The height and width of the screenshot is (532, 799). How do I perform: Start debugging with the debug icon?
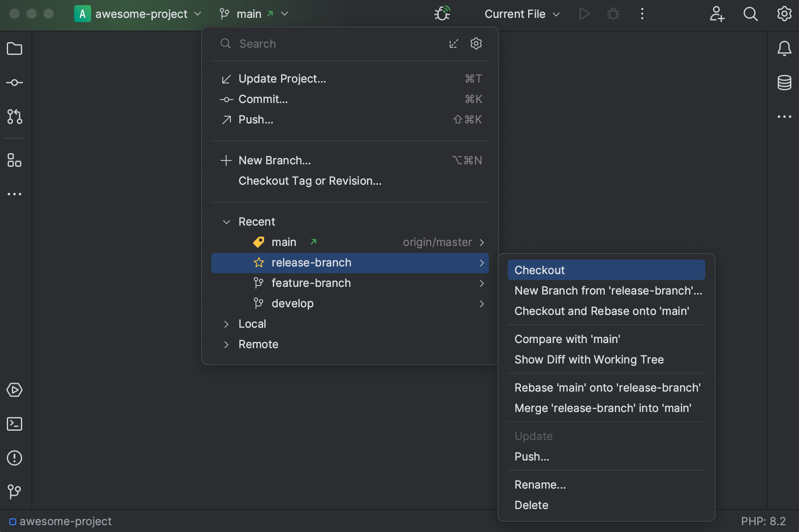coord(613,14)
